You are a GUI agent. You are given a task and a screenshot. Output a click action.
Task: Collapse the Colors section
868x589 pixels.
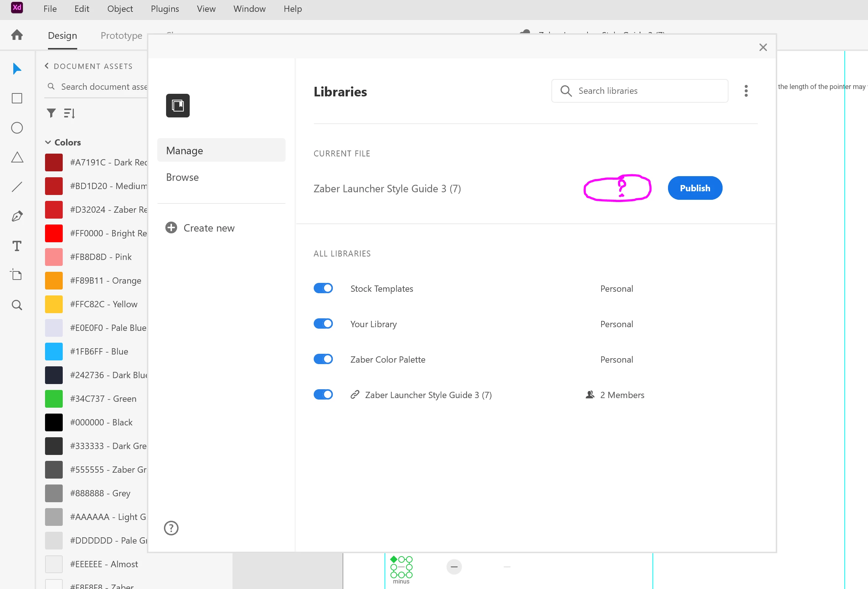coord(48,143)
